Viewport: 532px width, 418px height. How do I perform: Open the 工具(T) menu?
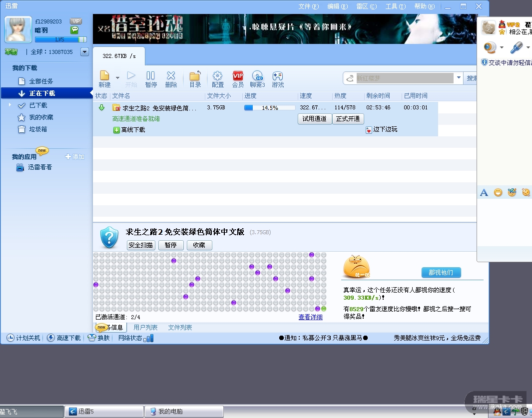[x=396, y=6]
